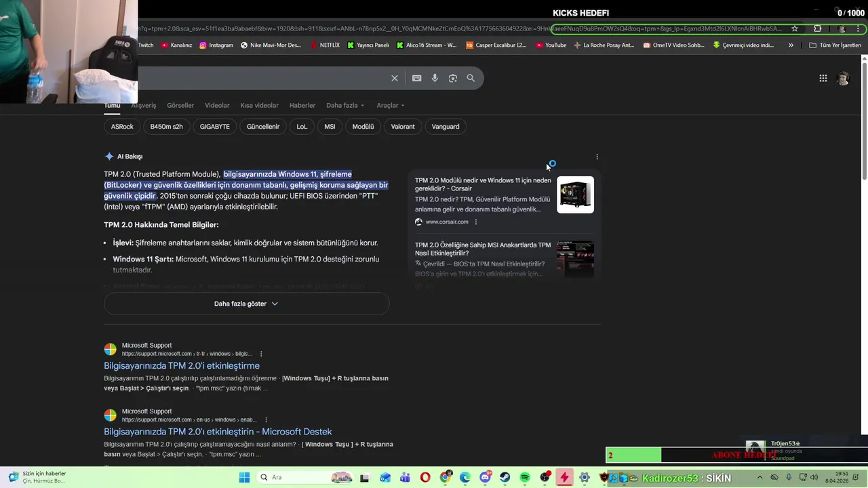Image resolution: width=868 pixels, height=488 pixels.
Task: Open the Instagram bookmark
Action: tap(216, 45)
